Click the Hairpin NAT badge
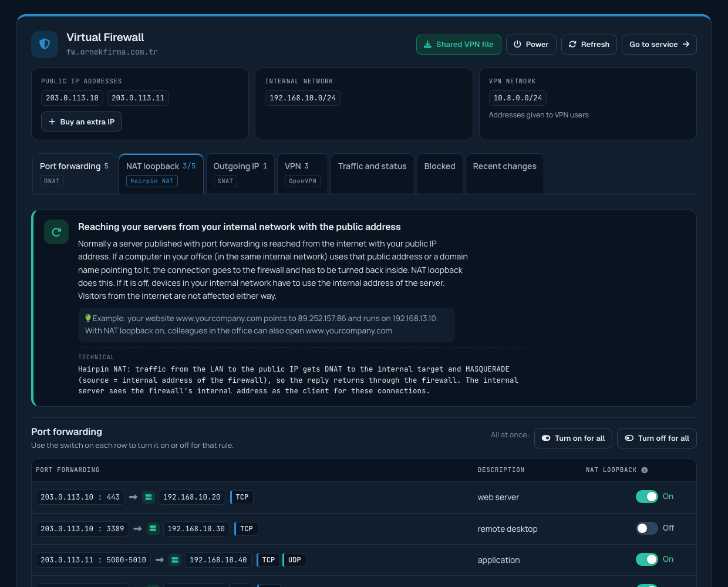 [152, 181]
